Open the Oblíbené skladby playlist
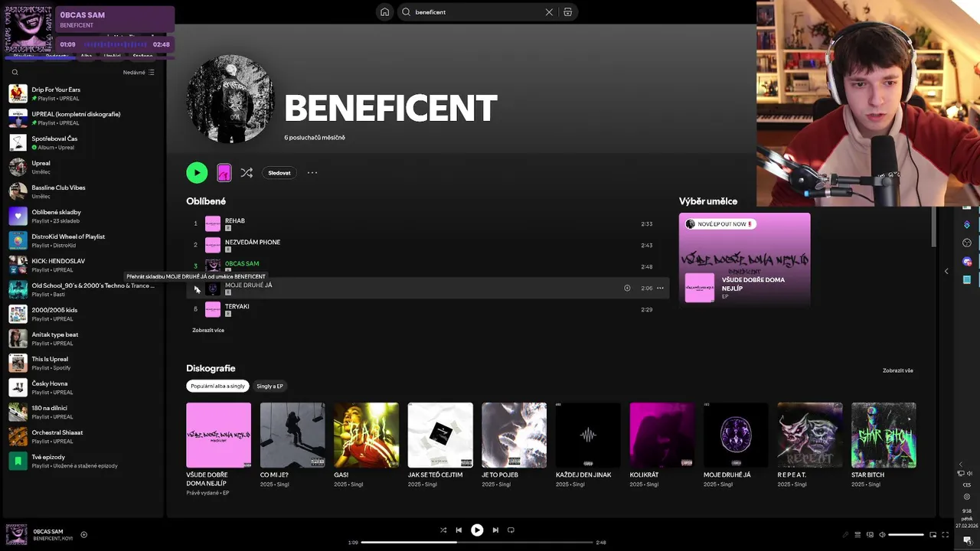Screen dimensions: 980x551 pos(83,217)
